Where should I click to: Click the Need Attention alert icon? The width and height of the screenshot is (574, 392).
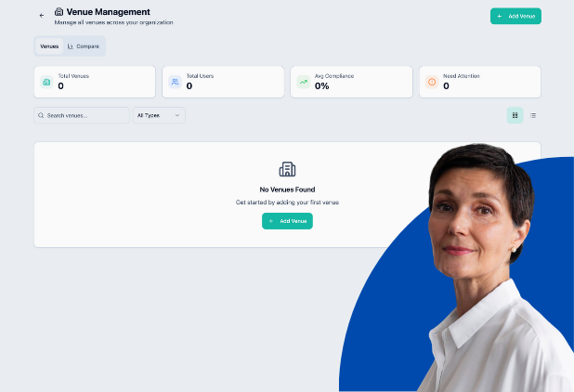(431, 82)
